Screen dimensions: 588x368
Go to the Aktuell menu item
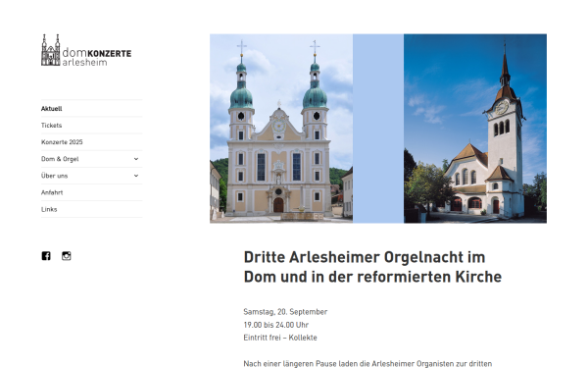point(52,109)
